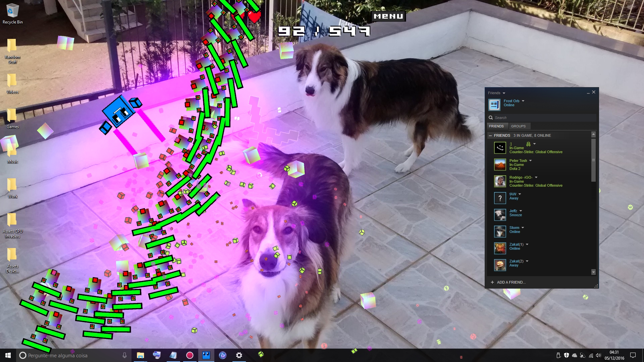Click Peter Tosh's avatar thumbnail
The image size is (644, 362).
(500, 165)
